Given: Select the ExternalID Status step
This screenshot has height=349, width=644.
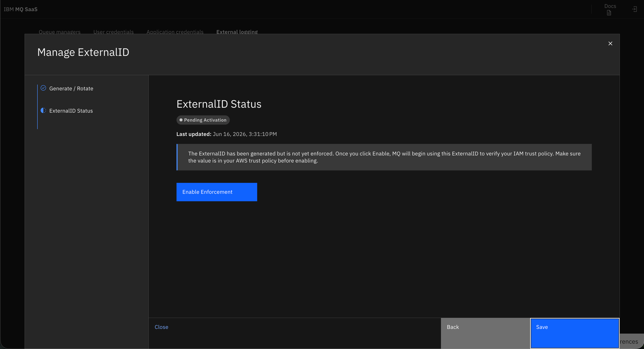Looking at the screenshot, I should tap(71, 111).
